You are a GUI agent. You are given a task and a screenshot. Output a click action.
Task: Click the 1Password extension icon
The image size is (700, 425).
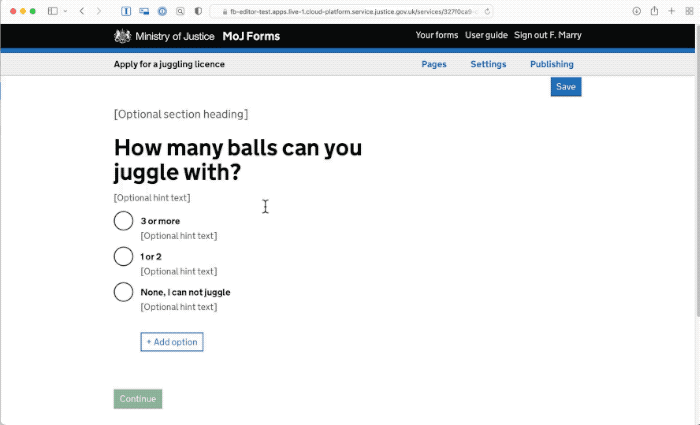[x=162, y=11]
